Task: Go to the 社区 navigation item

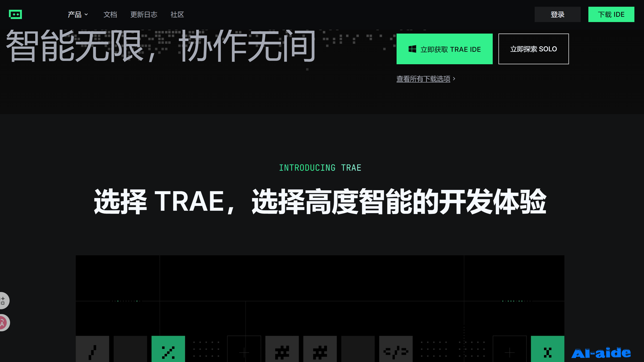Action: pyautogui.click(x=177, y=14)
